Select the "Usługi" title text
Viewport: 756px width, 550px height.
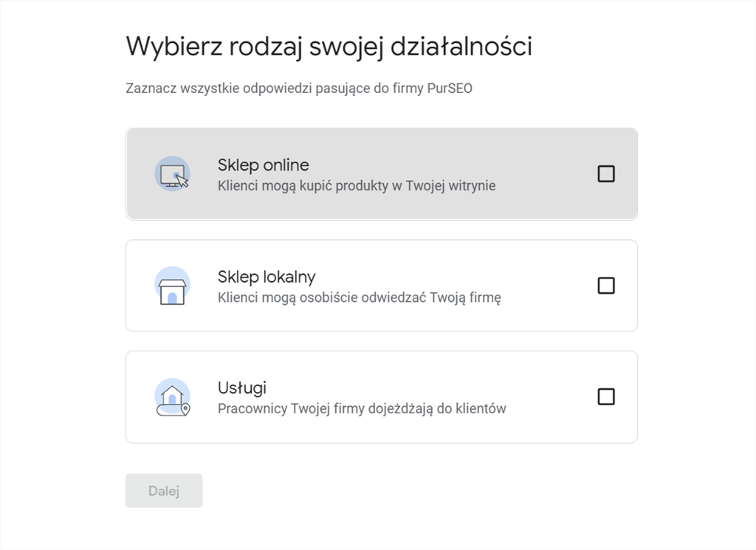tap(241, 388)
